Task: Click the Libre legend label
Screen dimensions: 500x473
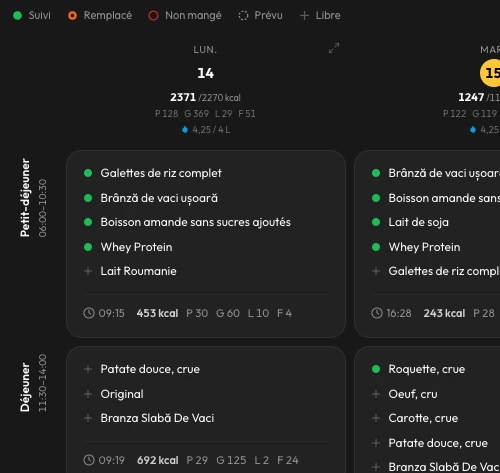Action: tap(328, 15)
